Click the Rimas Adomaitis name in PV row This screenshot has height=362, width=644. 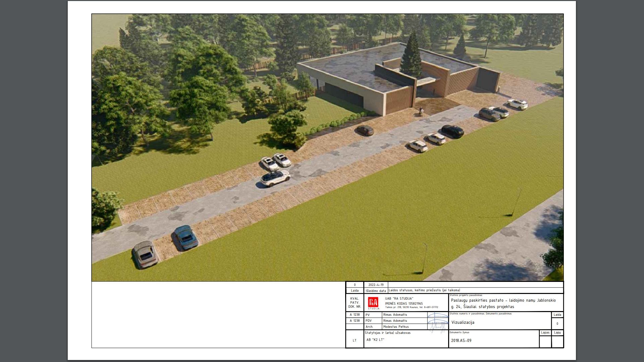[x=395, y=315]
